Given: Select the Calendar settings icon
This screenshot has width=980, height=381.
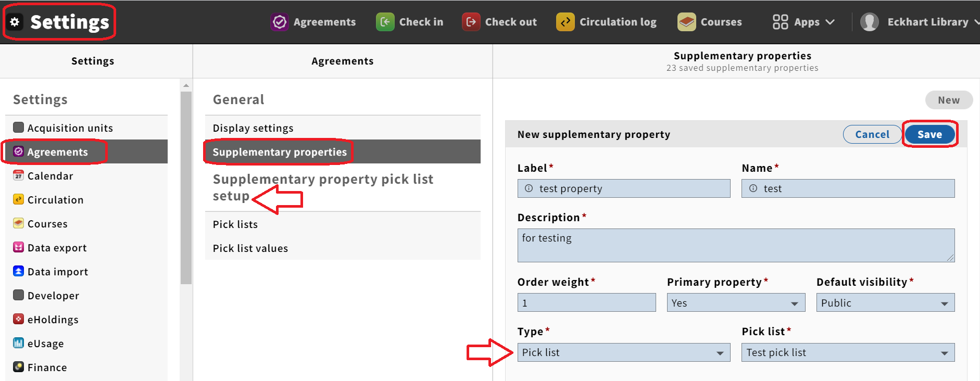Looking at the screenshot, I should point(18,175).
